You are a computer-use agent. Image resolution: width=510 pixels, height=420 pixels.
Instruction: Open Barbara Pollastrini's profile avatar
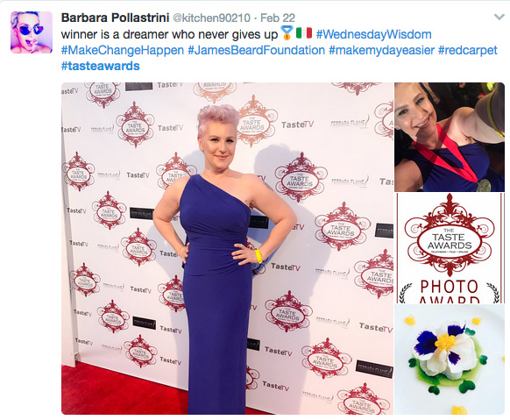click(x=32, y=32)
